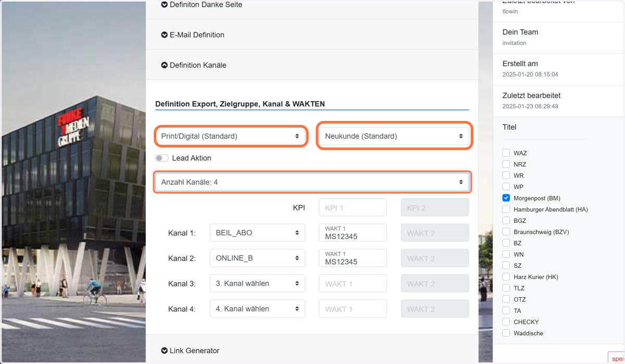
Task: Open the Neukunde (Standard) dropdown
Action: (394, 136)
